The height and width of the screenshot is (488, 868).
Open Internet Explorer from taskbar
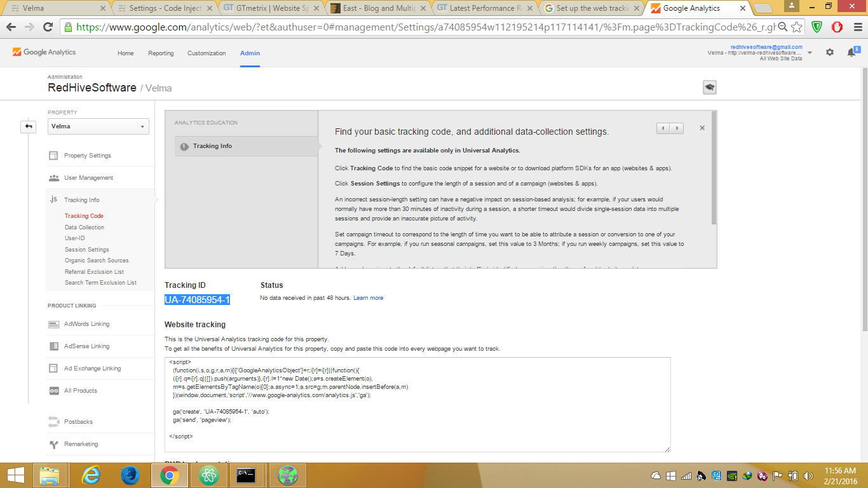[92, 475]
